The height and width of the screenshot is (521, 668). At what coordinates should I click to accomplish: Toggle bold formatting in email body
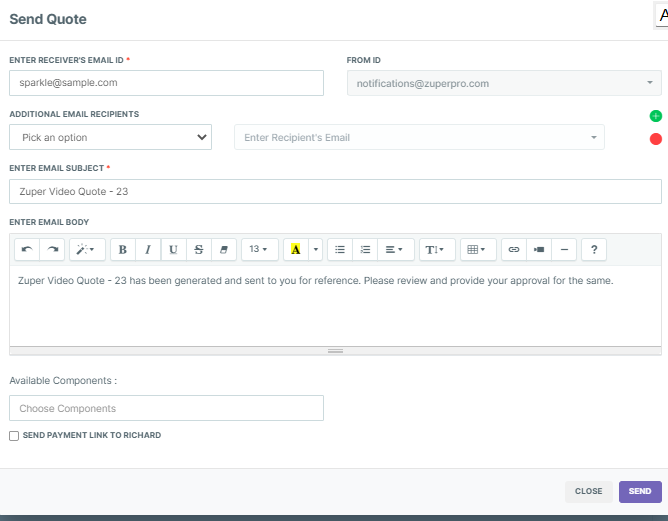pos(123,249)
